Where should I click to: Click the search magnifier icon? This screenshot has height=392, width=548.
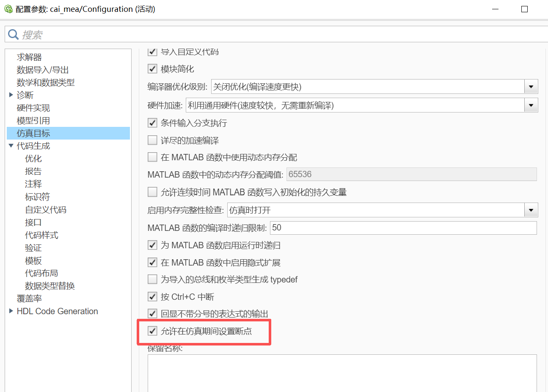click(x=14, y=34)
